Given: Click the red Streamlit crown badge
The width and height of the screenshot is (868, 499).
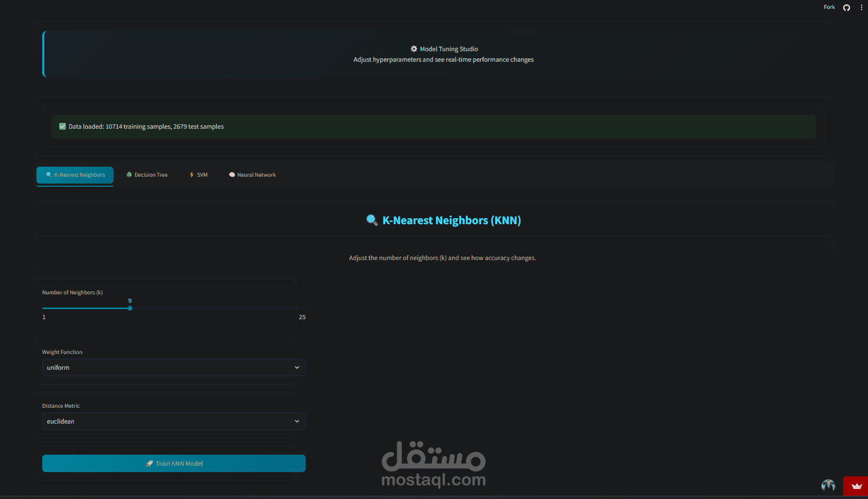Looking at the screenshot, I should 856,486.
